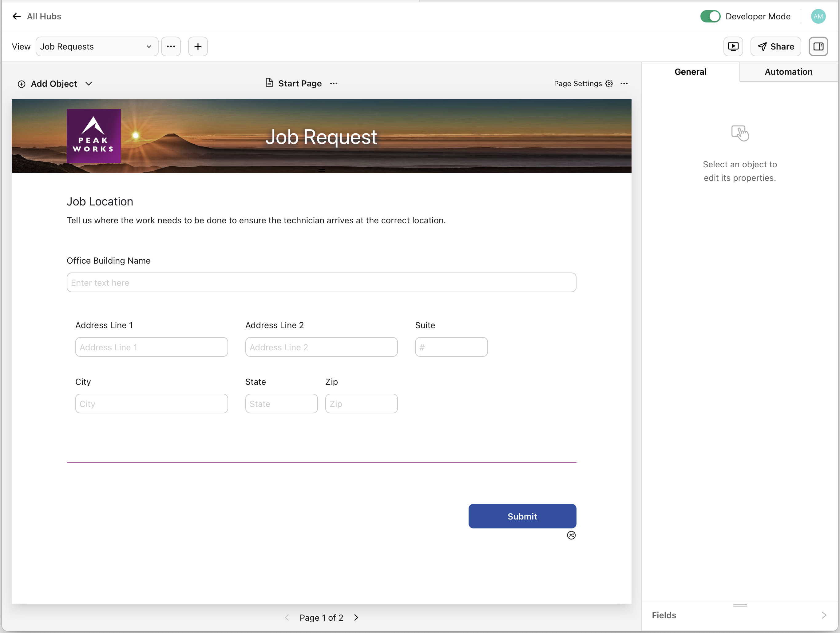Image resolution: width=840 pixels, height=633 pixels.
Task: Open the ellipsis menu next to Page Settings
Action: pyautogui.click(x=624, y=83)
